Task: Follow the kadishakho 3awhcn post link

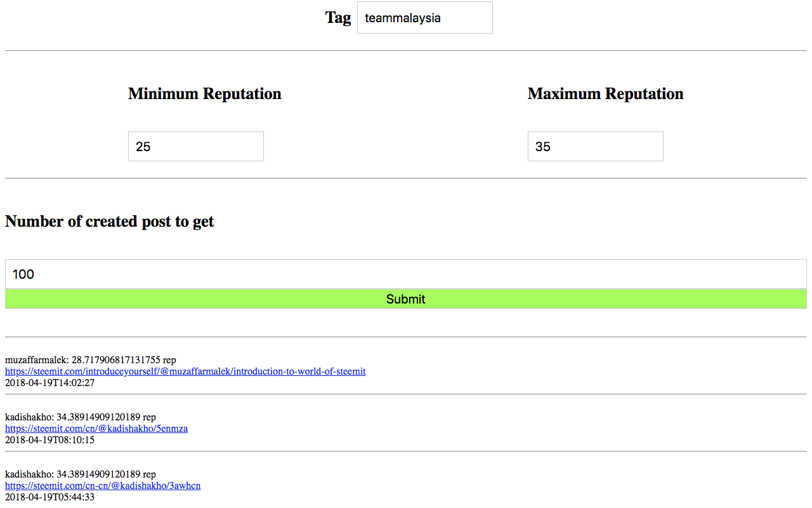Action: pyautogui.click(x=103, y=486)
